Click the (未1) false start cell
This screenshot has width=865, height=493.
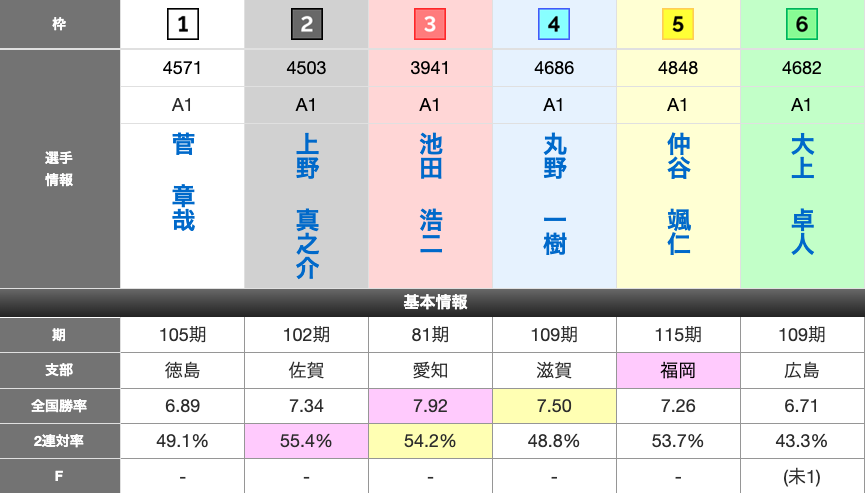(x=802, y=475)
